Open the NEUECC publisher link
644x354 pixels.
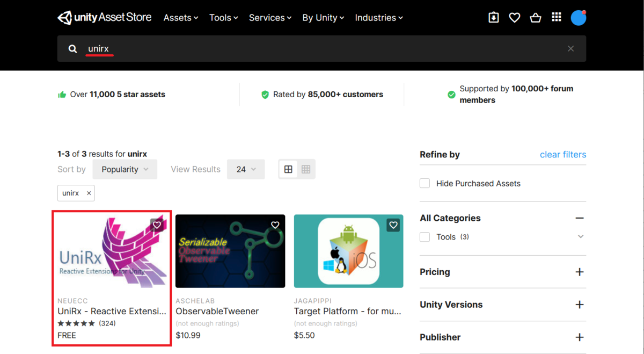72,301
